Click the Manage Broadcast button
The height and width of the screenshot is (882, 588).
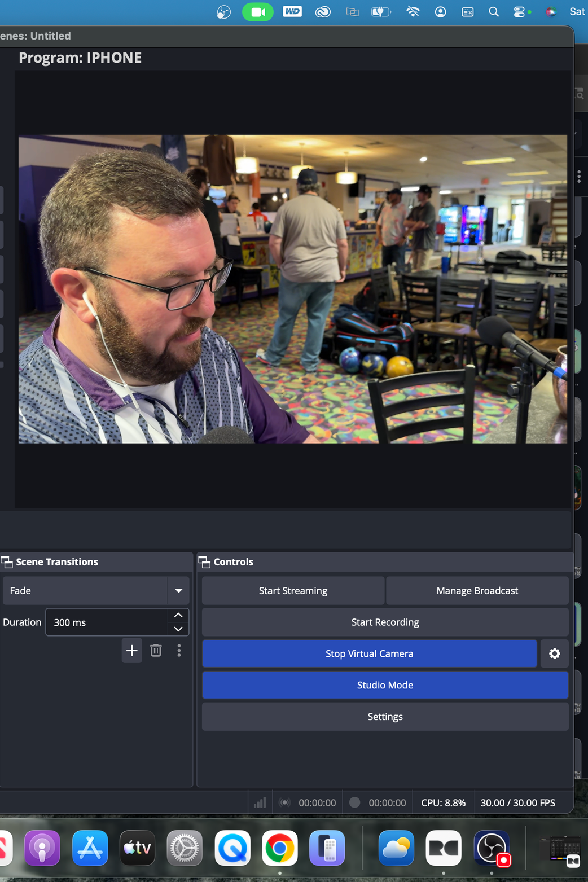pyautogui.click(x=477, y=590)
